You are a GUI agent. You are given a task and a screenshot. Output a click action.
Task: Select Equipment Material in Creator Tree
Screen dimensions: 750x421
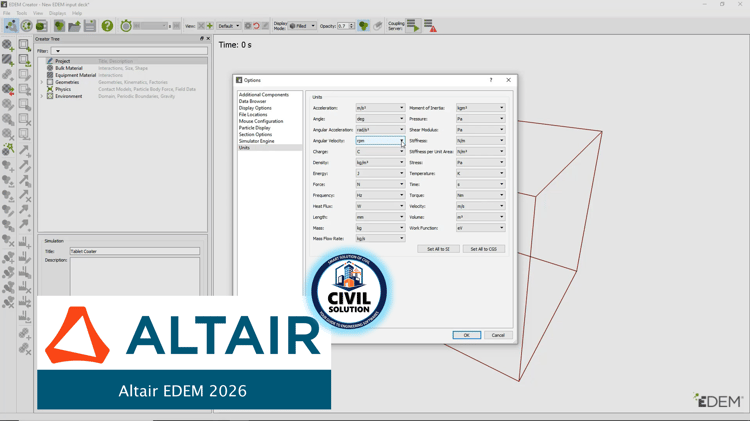coord(75,75)
